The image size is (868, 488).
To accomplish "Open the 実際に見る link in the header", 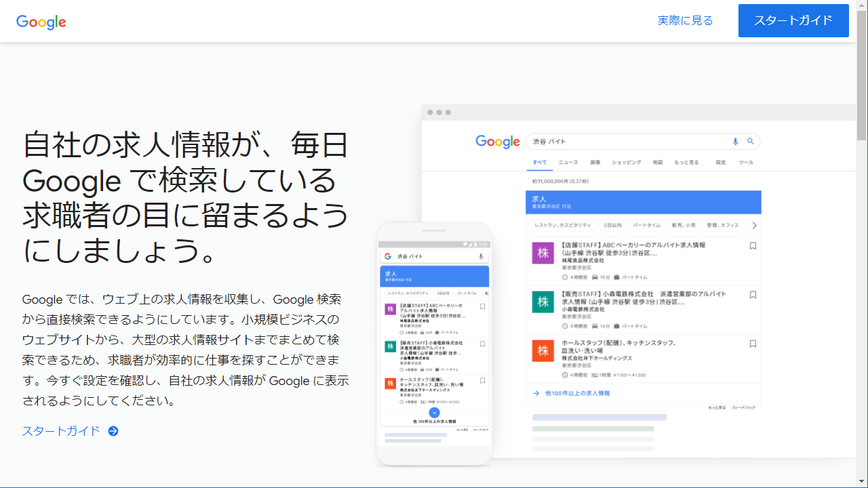I will click(x=686, y=20).
